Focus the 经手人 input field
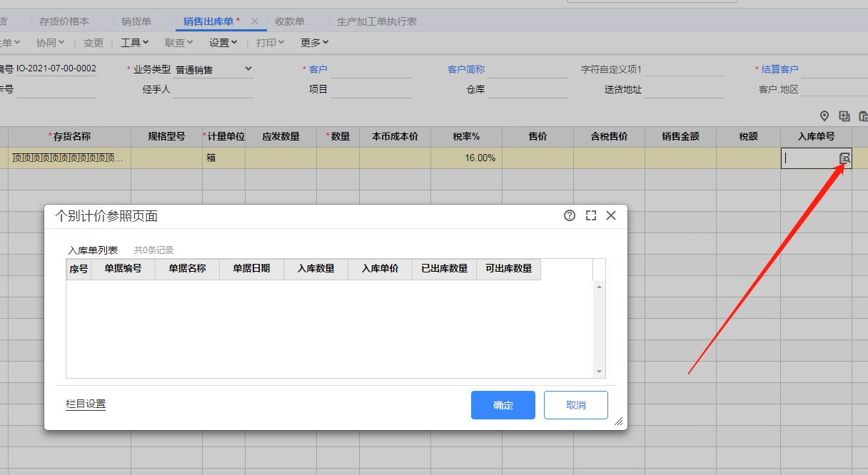The image size is (868, 475). pyautogui.click(x=213, y=90)
